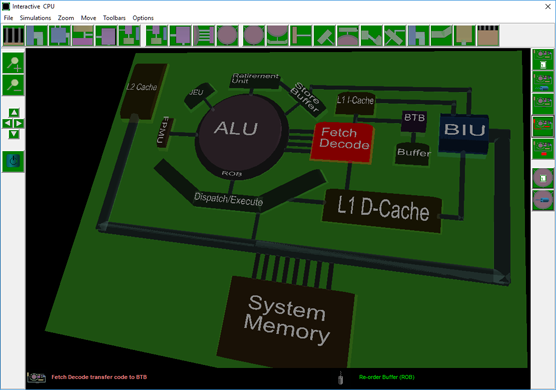The width and height of the screenshot is (556, 390).
Task: Select the bar-over-dome toolbar icon
Action: click(x=348, y=35)
